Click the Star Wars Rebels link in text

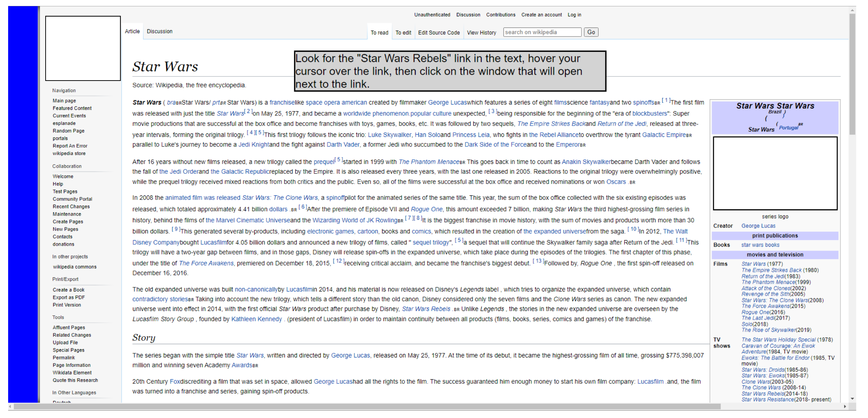pos(426,309)
